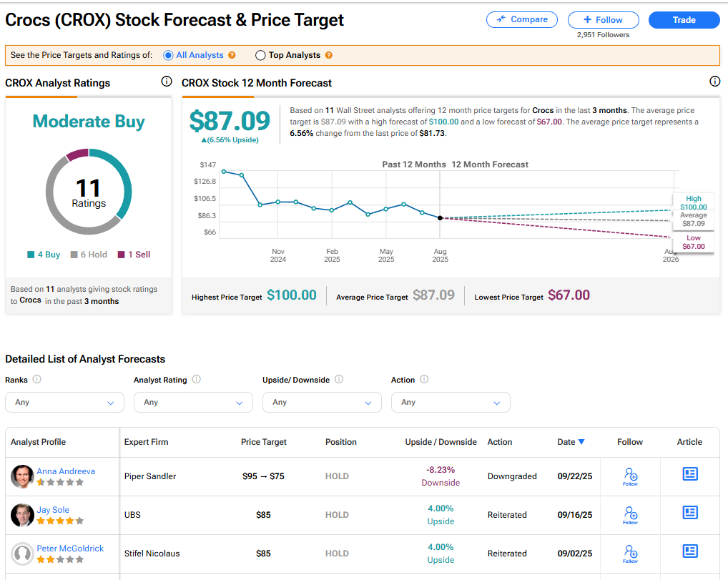Expand the Action filter dropdown
728x580 pixels.
tap(451, 402)
